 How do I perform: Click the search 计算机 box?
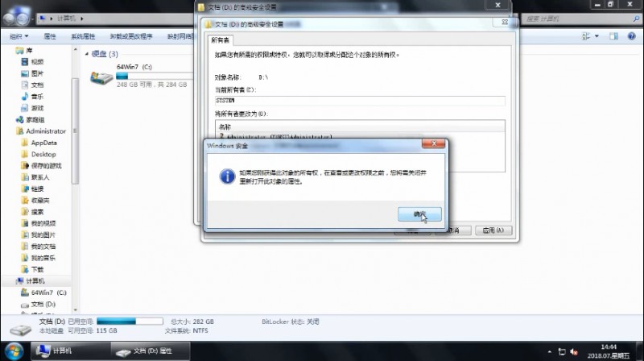pos(580,19)
